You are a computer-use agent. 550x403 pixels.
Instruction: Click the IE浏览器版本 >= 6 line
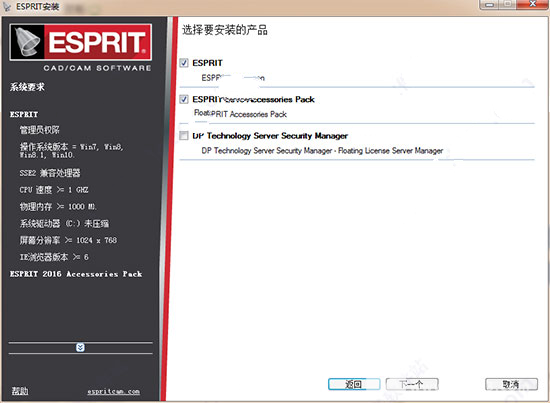tap(54, 257)
